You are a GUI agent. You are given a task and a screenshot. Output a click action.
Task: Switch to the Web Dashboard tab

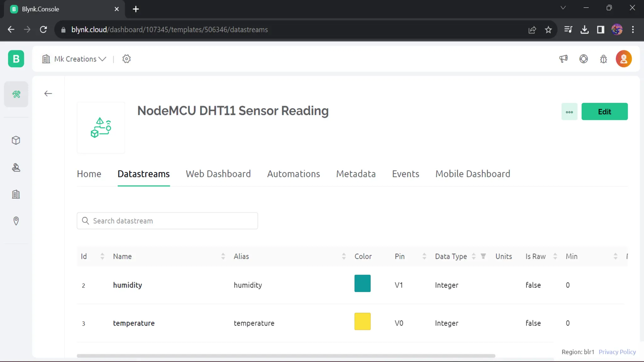218,174
